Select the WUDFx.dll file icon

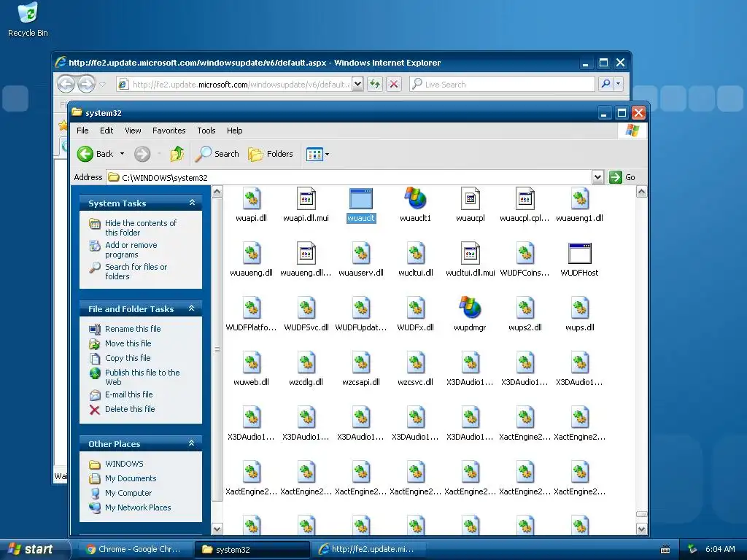pyautogui.click(x=415, y=308)
